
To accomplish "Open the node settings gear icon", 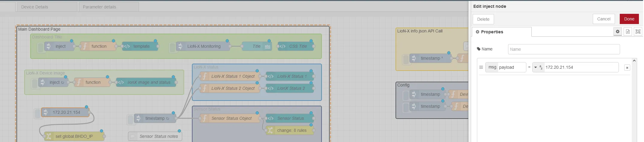I will [x=617, y=32].
